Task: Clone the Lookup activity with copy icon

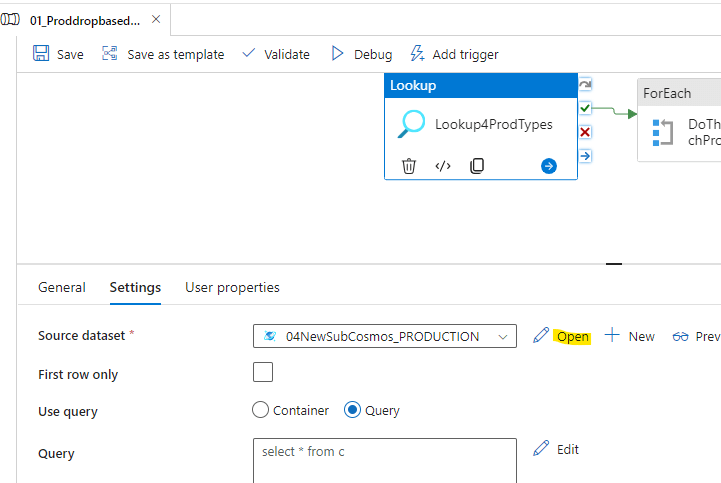Action: (477, 166)
